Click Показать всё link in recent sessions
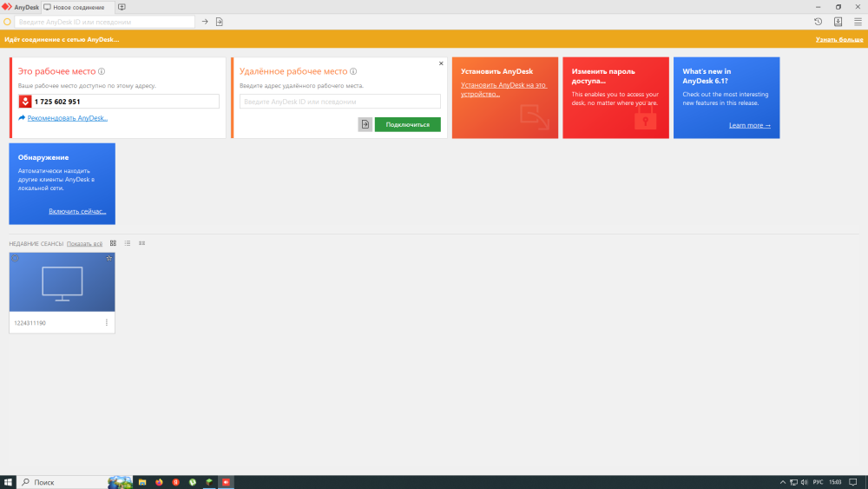868x489 pixels. (84, 244)
